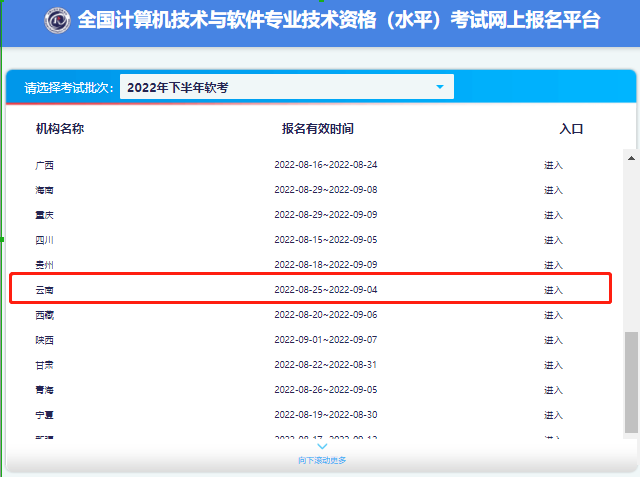Select the 2022年下半年软考 batch combo box
Viewport: 640px width, 477px height.
click(286, 88)
